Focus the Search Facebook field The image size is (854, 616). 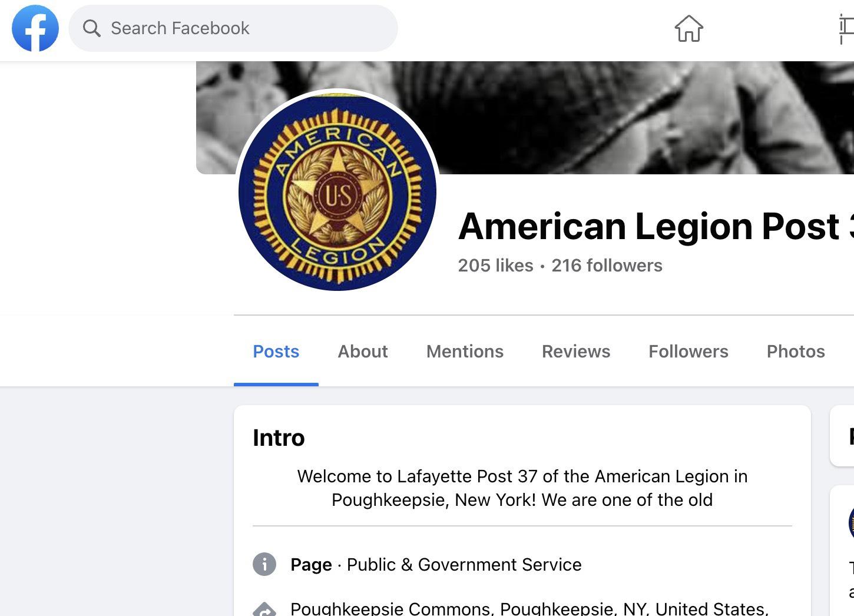(x=233, y=28)
